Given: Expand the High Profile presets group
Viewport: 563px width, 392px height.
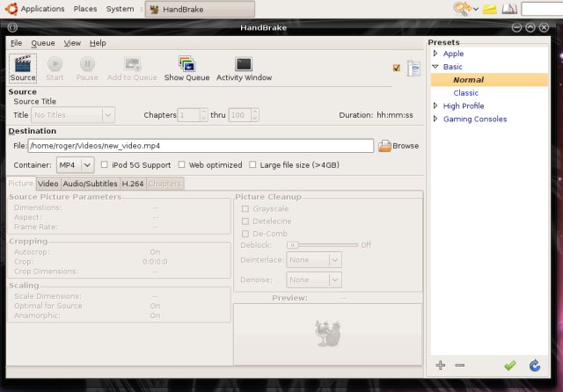Looking at the screenshot, I should point(435,106).
